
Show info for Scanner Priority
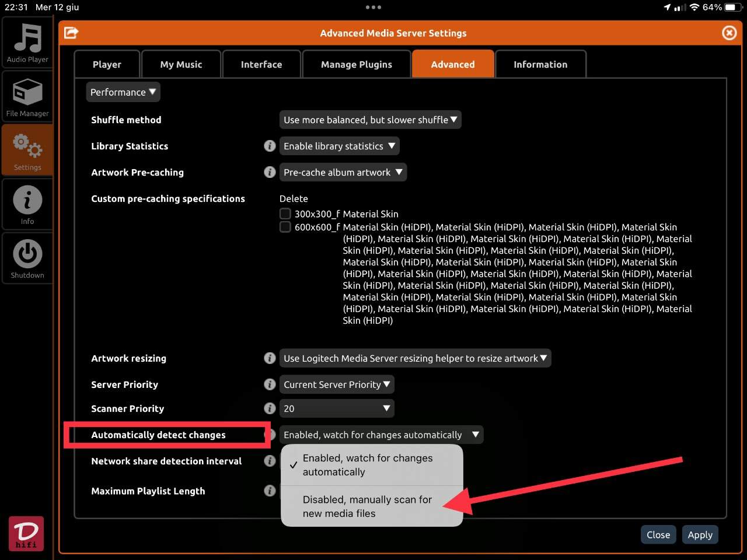click(x=270, y=408)
